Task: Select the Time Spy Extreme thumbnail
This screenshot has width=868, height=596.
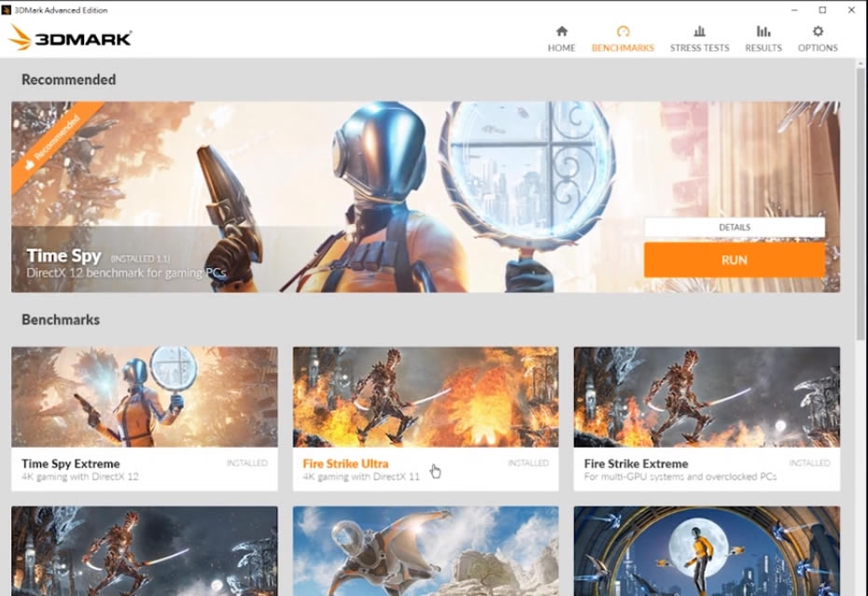Action: coord(145,398)
